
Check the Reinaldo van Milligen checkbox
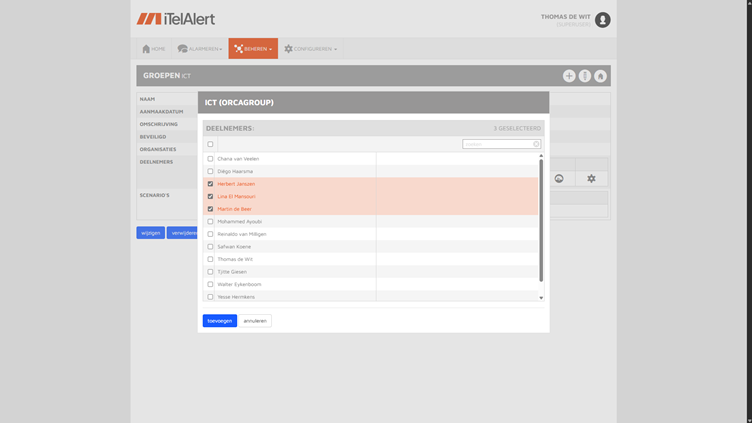tap(210, 234)
